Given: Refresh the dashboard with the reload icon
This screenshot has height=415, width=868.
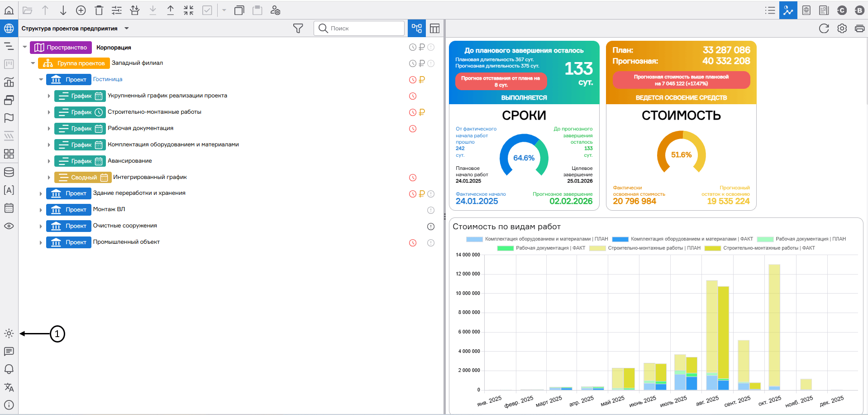Looking at the screenshot, I should click(x=824, y=29).
